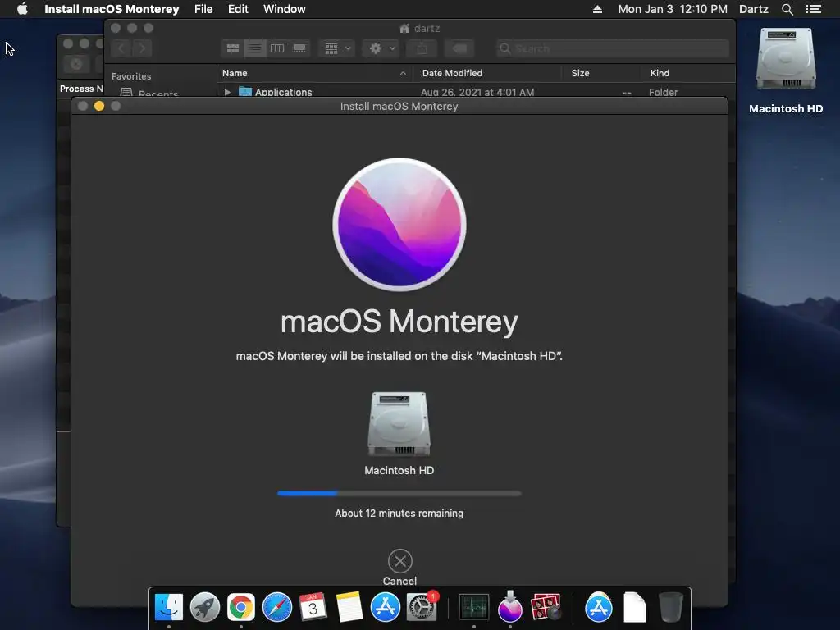Click the macOS Monterey logo image

click(x=399, y=225)
